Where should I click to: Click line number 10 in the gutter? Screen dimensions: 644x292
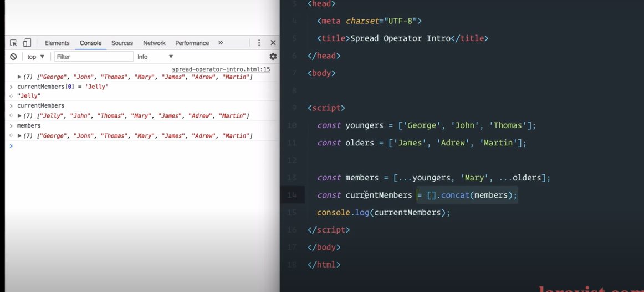tap(292, 125)
